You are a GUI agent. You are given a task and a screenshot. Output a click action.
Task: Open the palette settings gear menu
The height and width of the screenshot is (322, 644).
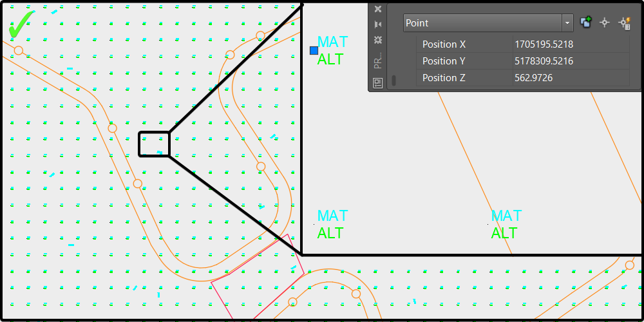click(x=378, y=40)
